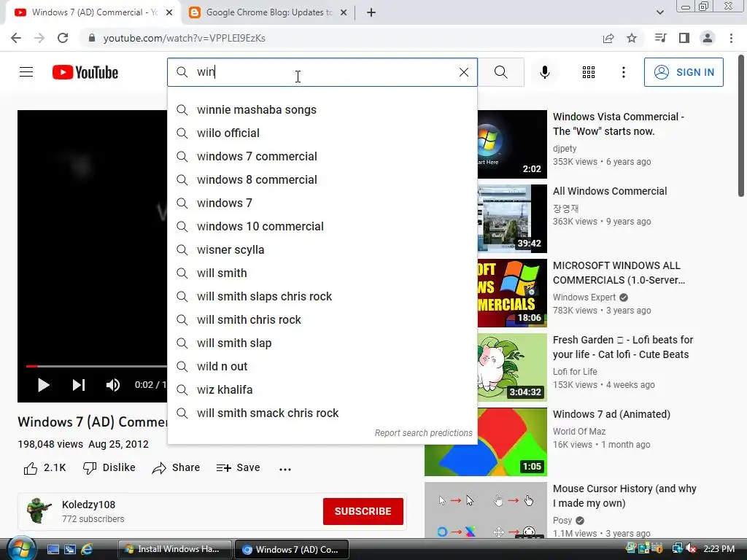Screen dimensions: 747x560
Task: Open All Windows Commercial video title
Action: click(x=610, y=191)
